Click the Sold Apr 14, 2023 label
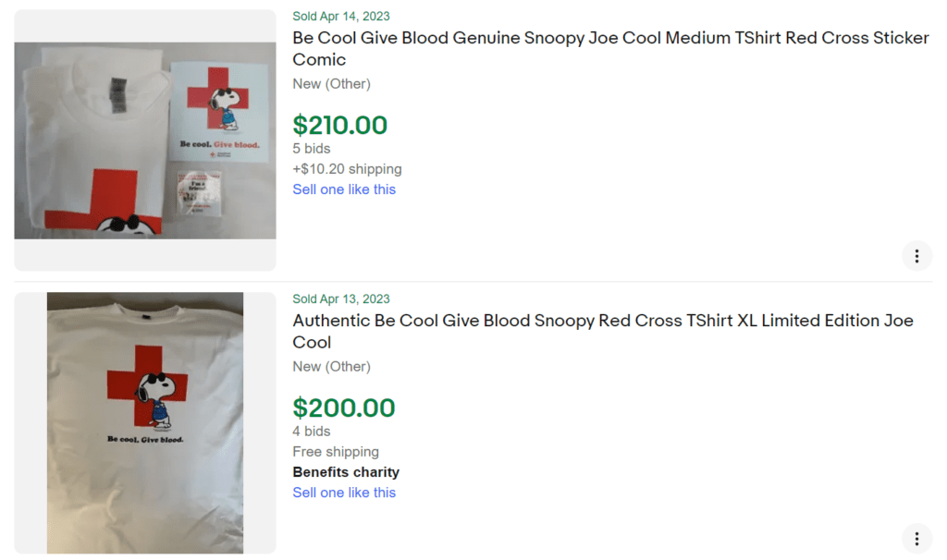947x560 pixels. [x=340, y=16]
